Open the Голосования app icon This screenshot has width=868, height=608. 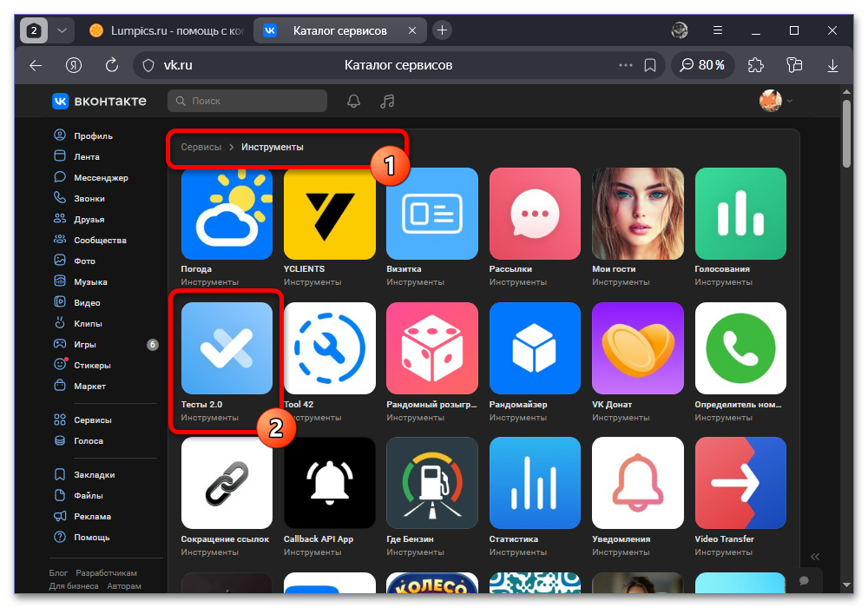click(x=740, y=214)
